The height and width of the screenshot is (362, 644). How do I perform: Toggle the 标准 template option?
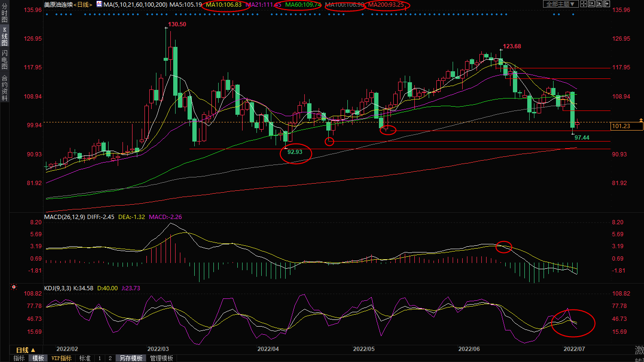pyautogui.click(x=85, y=358)
